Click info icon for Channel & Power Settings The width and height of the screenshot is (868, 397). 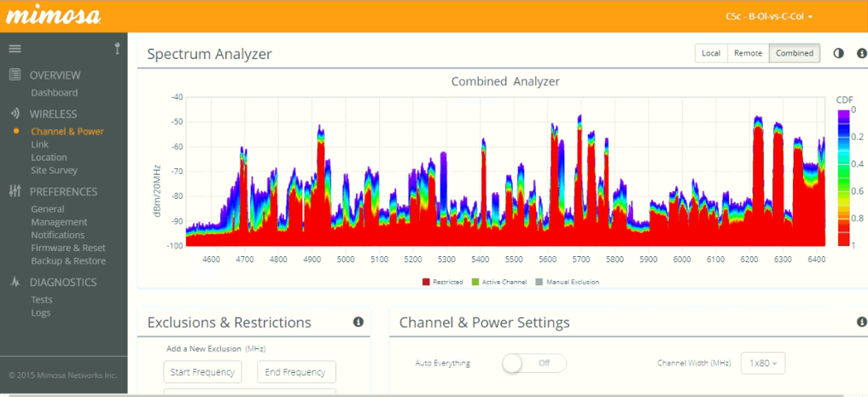point(861,322)
